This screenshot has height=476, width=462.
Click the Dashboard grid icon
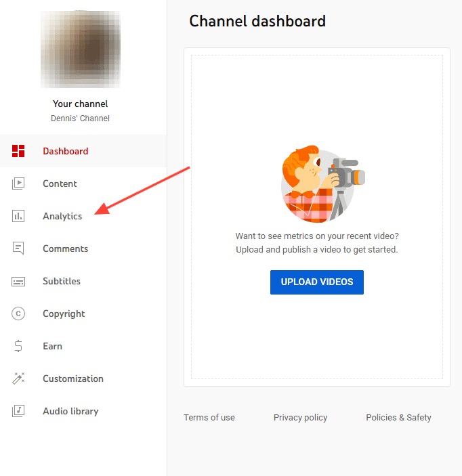pyautogui.click(x=18, y=151)
